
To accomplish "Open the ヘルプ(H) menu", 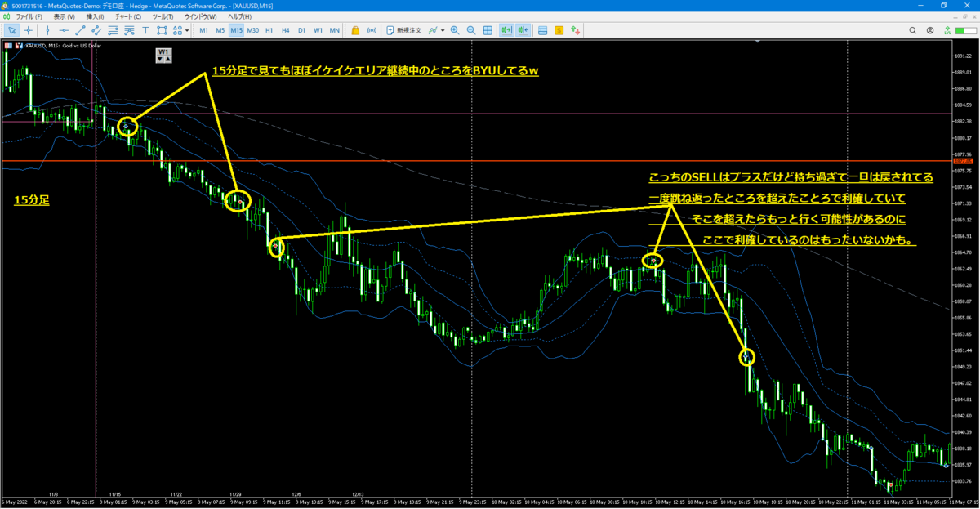I will [x=240, y=16].
